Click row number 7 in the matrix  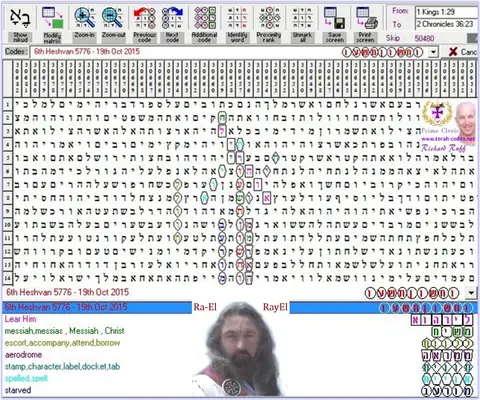[x=7, y=184]
